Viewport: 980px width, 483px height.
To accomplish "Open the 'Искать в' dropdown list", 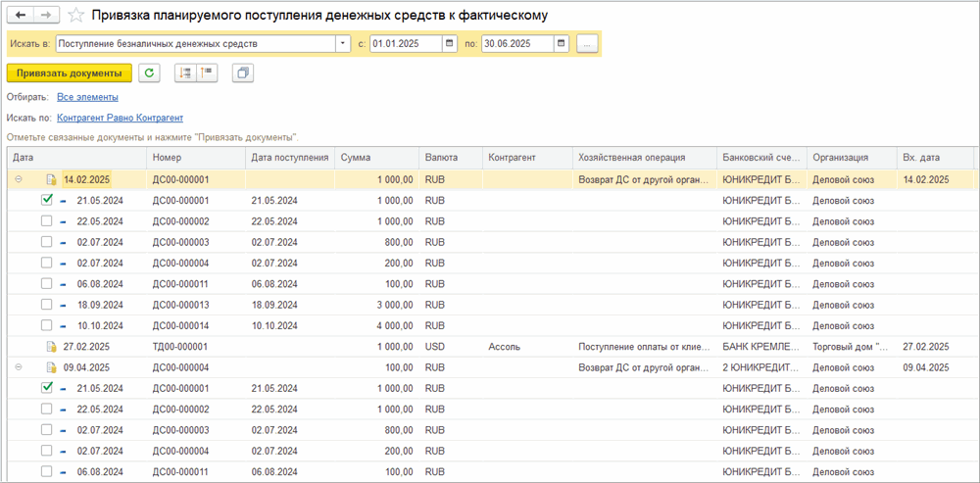I will click(x=342, y=44).
